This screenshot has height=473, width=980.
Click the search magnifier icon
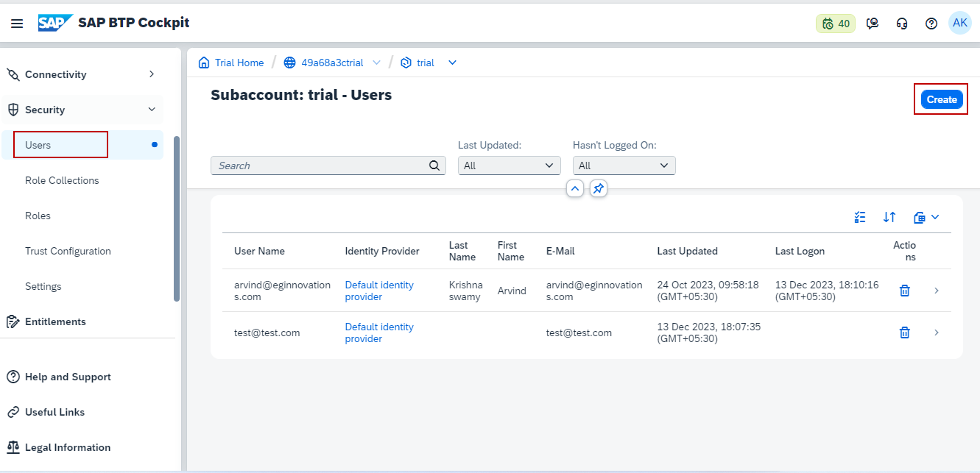pyautogui.click(x=434, y=166)
